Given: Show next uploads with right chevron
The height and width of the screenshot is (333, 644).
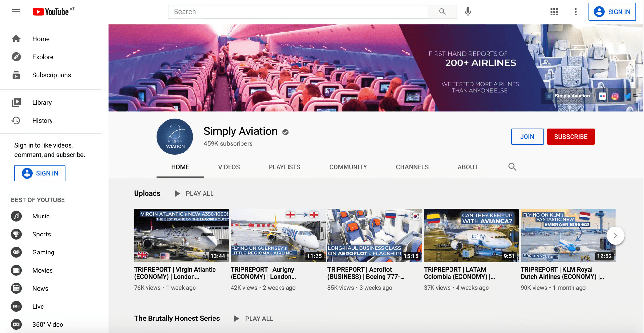Looking at the screenshot, I should 615,236.
